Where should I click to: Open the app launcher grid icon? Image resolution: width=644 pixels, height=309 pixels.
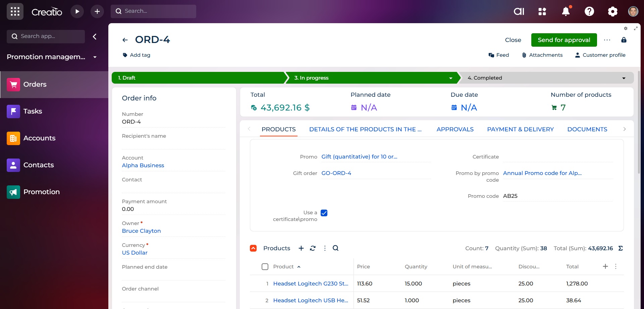[x=15, y=11]
